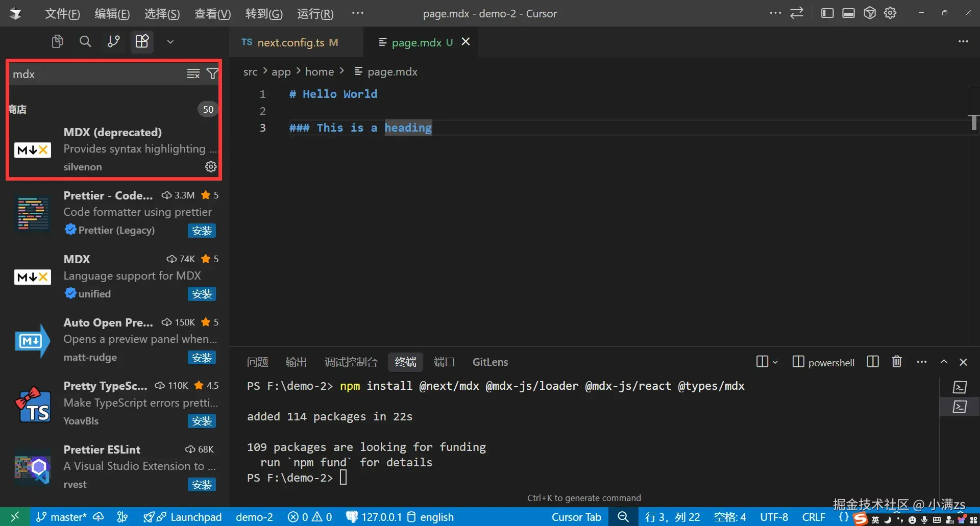980x526 pixels.
Task: Focus the extension search box with mdx
Action: pos(97,74)
